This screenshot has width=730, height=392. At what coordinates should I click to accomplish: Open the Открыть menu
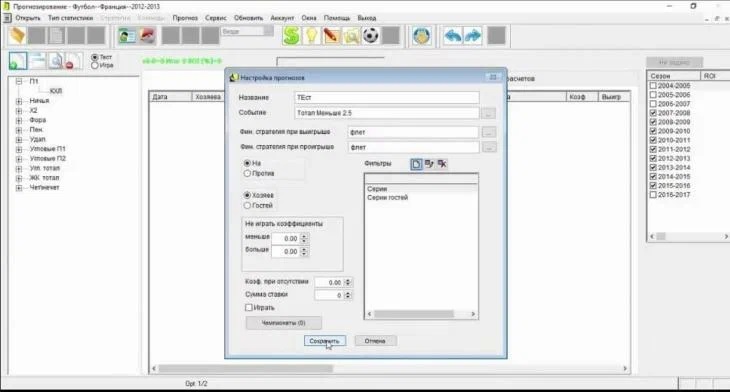coord(28,18)
